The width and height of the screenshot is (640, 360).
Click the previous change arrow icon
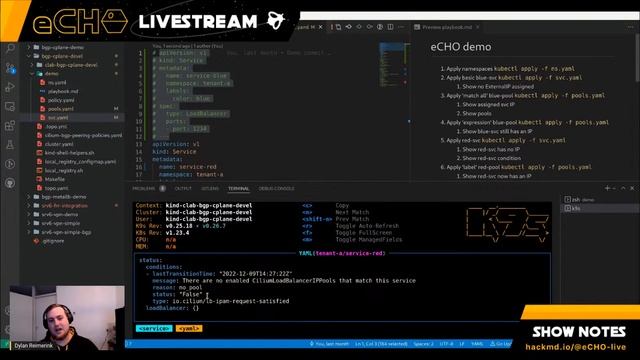349,27
